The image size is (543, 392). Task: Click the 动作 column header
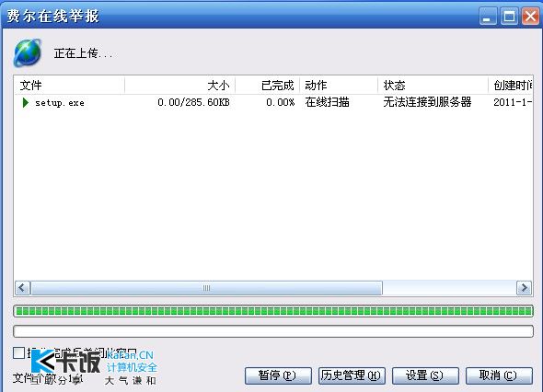(339, 86)
